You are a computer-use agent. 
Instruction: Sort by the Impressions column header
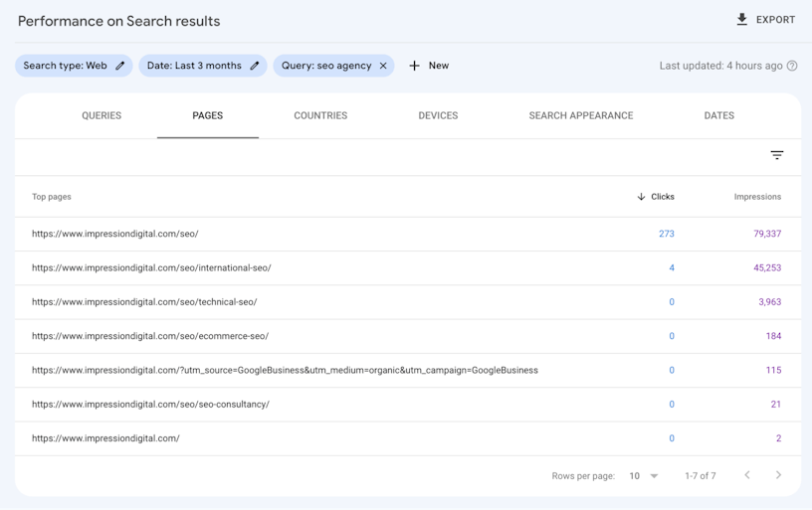(x=757, y=197)
